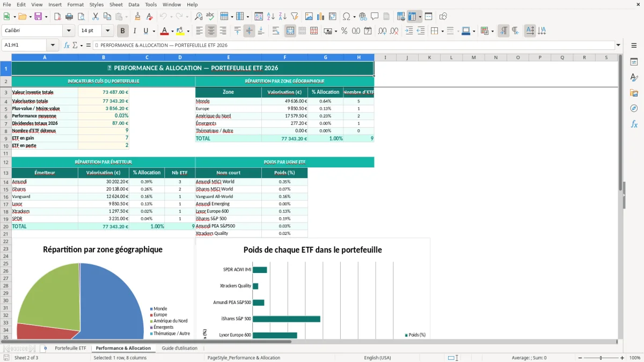
Task: Click the Insert Comment icon
Action: pos(375,17)
